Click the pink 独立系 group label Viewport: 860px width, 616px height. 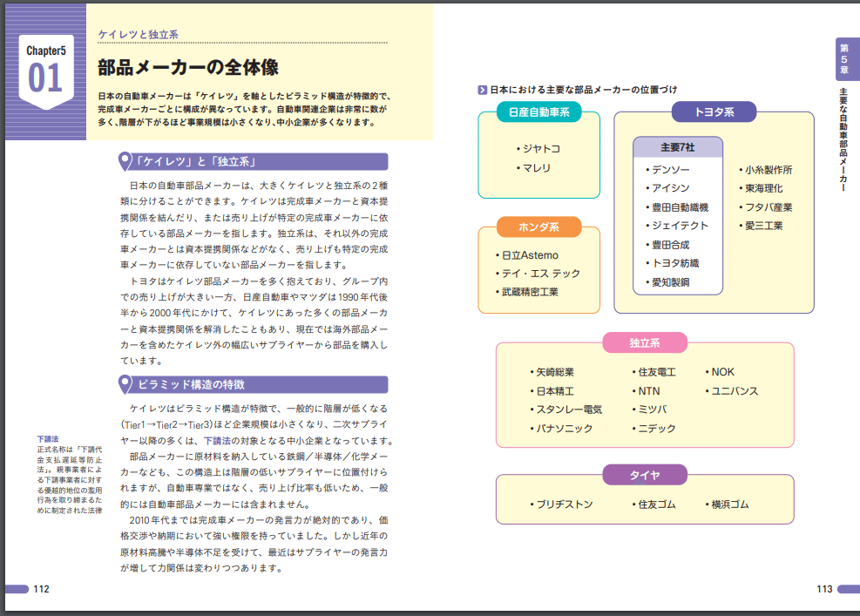tap(645, 342)
